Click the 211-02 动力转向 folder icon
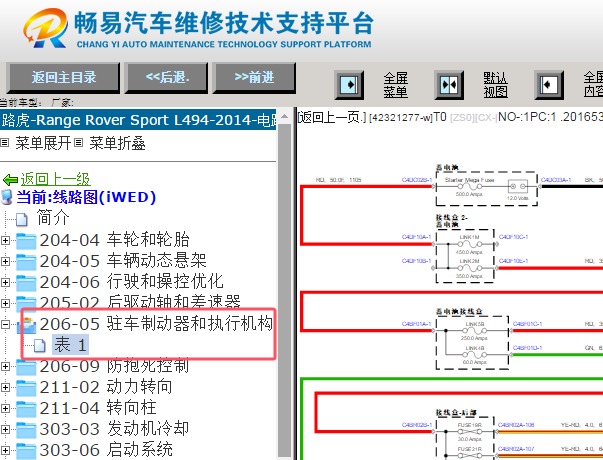The height and width of the screenshot is (460, 603). pos(26,387)
